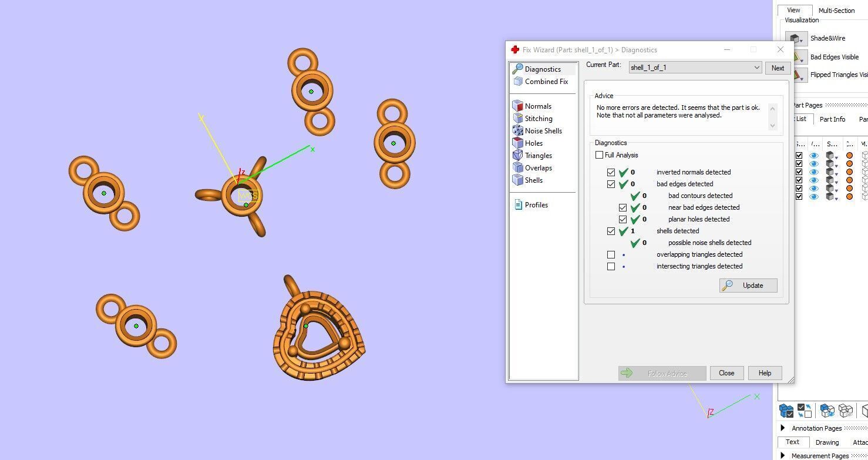Uncheck inverted normals detected analysis

tap(611, 173)
